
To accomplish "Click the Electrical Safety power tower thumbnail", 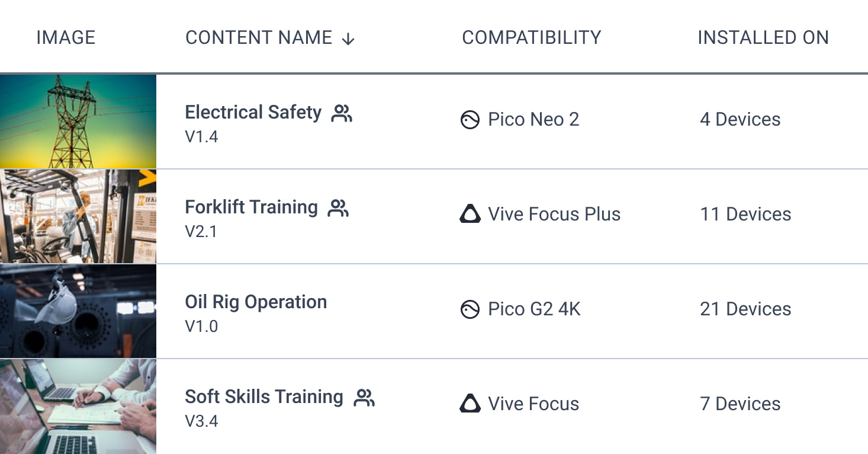I will point(78,122).
